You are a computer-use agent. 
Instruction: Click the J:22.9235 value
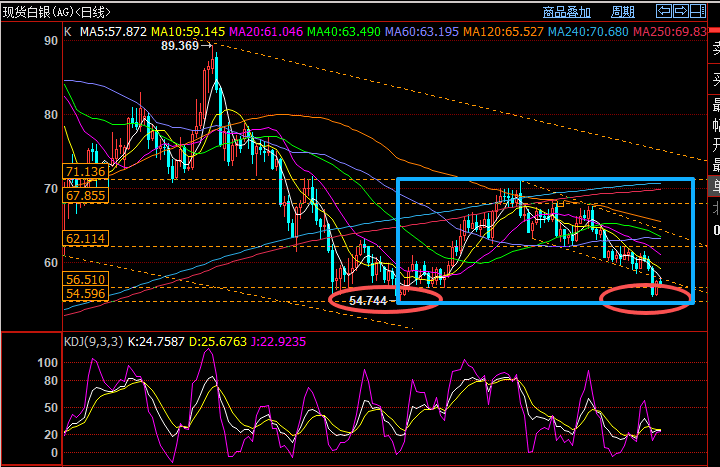pyautogui.click(x=278, y=342)
